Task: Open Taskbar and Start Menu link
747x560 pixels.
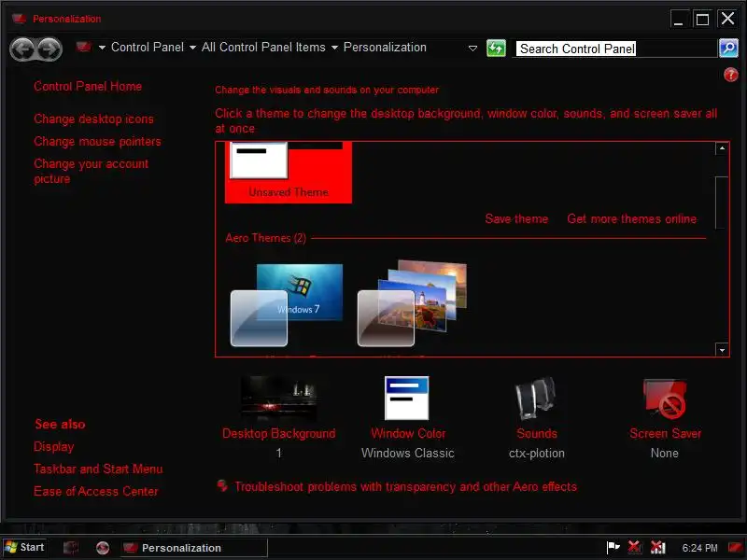Action: click(98, 469)
